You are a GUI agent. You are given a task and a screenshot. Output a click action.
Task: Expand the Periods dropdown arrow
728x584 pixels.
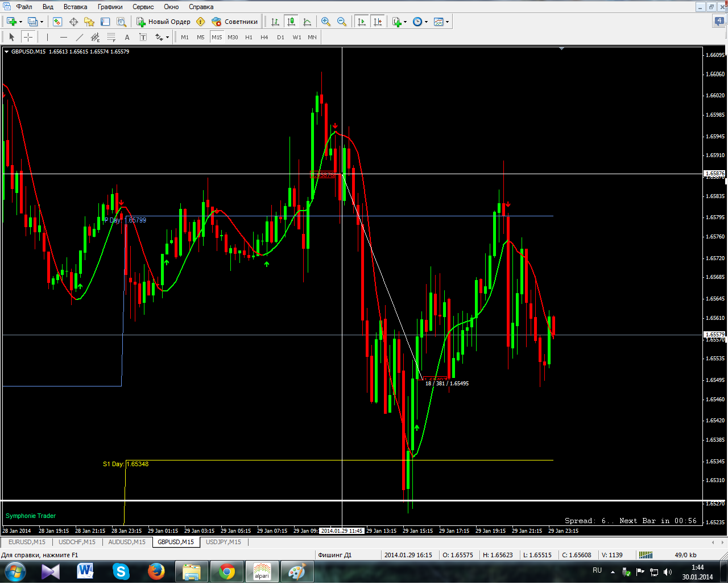coord(427,22)
